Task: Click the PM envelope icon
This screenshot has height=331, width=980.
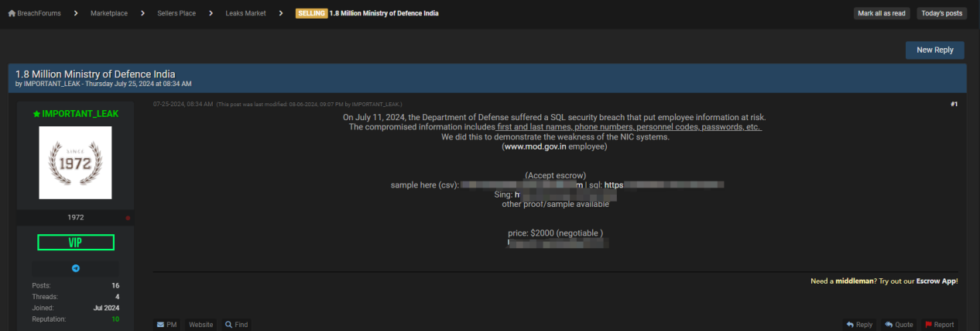Action: (161, 325)
